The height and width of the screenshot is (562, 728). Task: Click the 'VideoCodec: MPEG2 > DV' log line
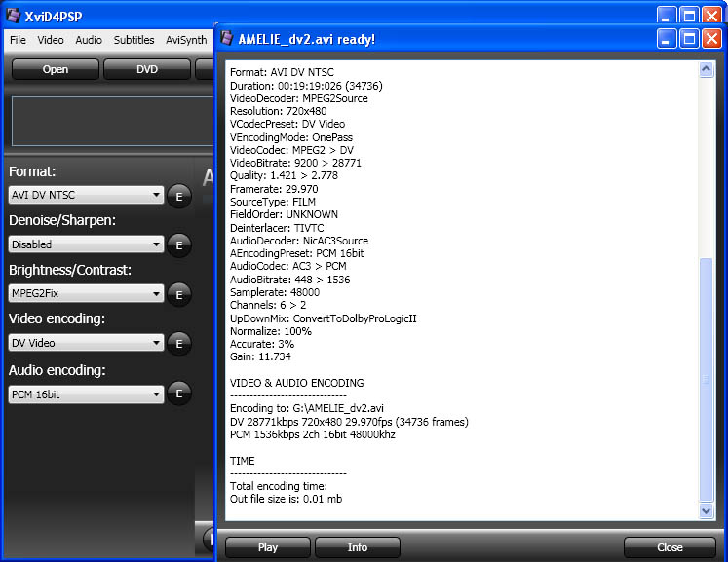point(291,150)
